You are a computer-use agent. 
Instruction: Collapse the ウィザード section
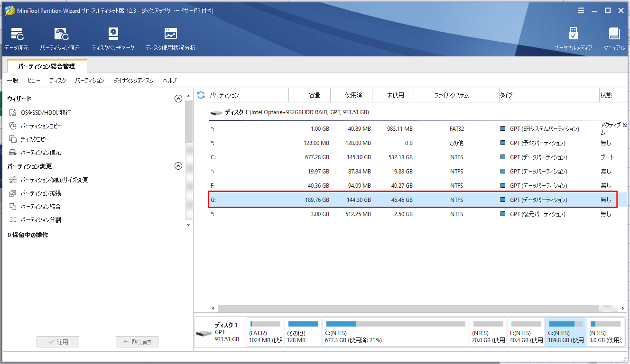click(178, 99)
